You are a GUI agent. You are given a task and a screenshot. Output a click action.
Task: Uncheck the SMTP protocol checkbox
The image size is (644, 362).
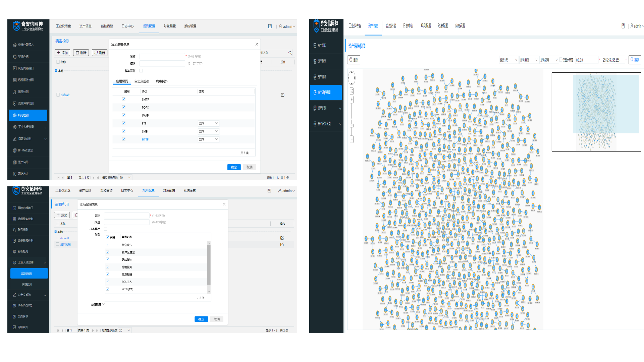[x=124, y=99]
